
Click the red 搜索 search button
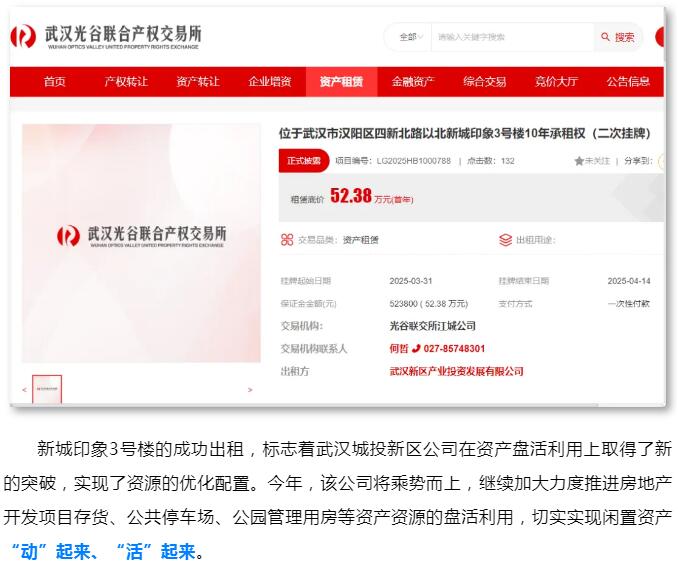618,37
